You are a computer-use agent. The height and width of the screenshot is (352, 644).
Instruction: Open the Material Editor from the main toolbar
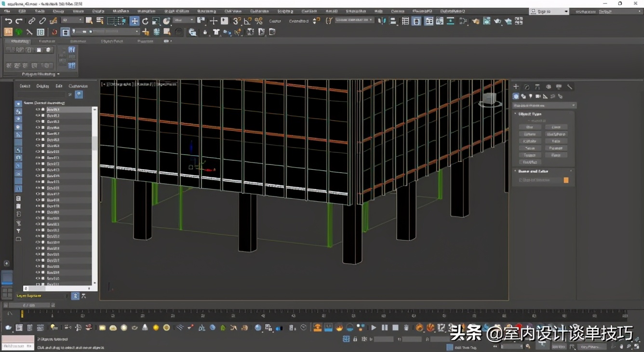(x=476, y=21)
